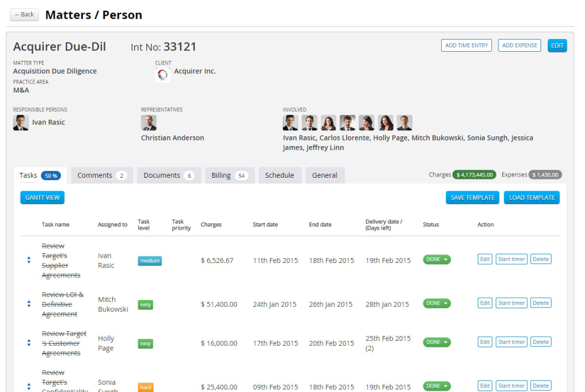Select the first avatar in the Involved row
This screenshot has height=392, width=585.
[290, 122]
